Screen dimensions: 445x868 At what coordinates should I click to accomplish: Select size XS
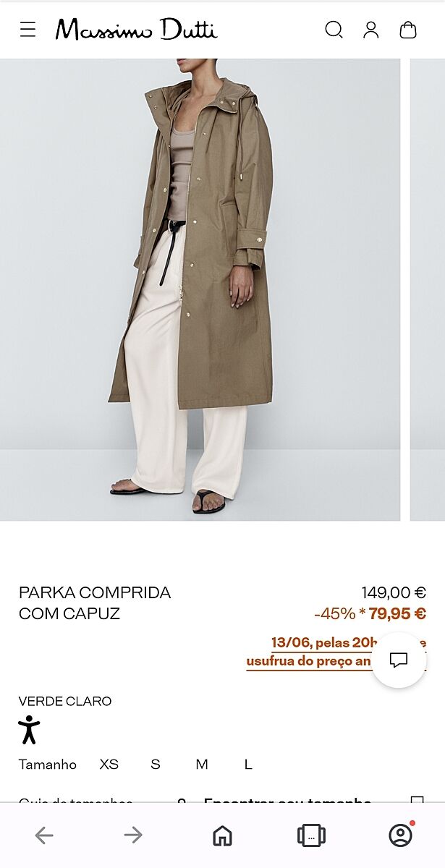(109, 765)
